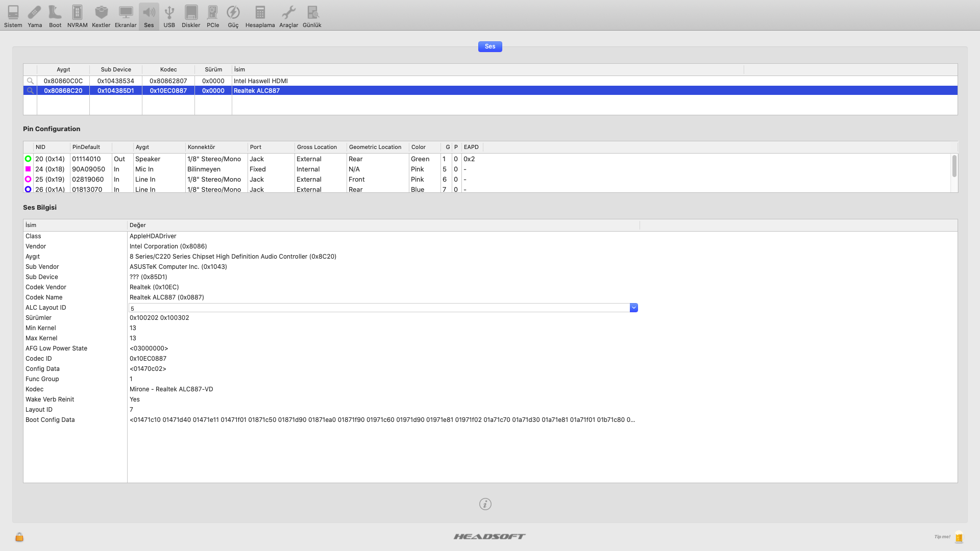
Task: Open the Güç power section
Action: pyautogui.click(x=233, y=16)
